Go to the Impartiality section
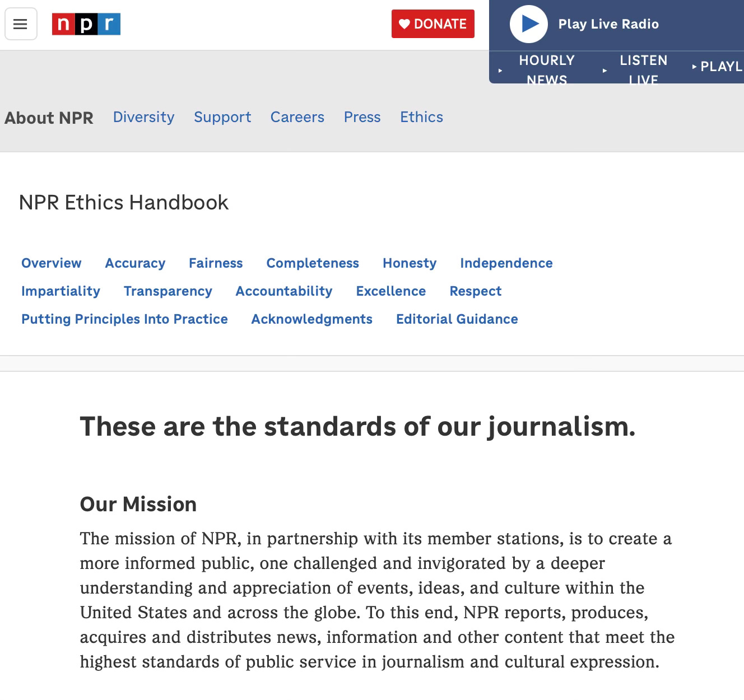This screenshot has width=744, height=700. click(61, 291)
